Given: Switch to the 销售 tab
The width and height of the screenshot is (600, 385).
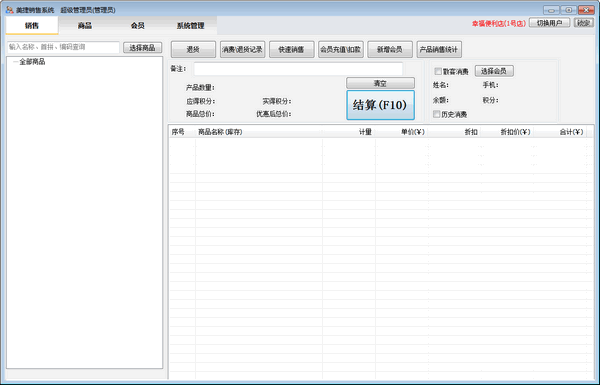Looking at the screenshot, I should click(x=32, y=26).
